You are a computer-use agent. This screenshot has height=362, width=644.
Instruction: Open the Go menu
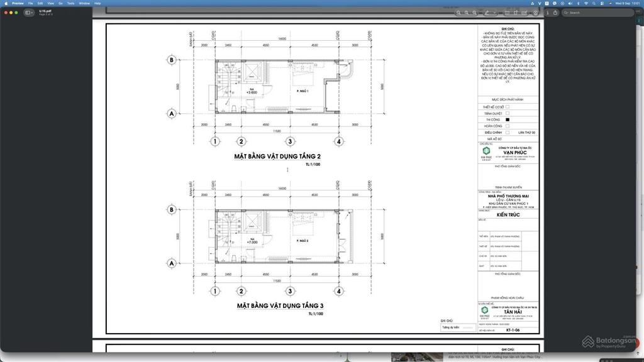tap(60, 3)
